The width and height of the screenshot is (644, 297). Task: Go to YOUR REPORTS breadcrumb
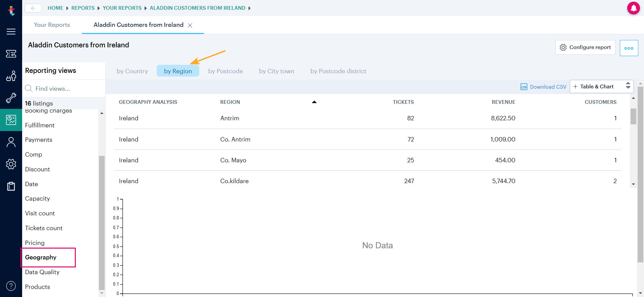coord(122,8)
